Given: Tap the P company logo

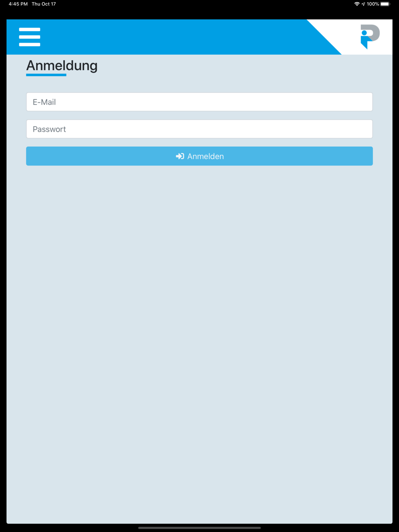Looking at the screenshot, I should 370,37.
